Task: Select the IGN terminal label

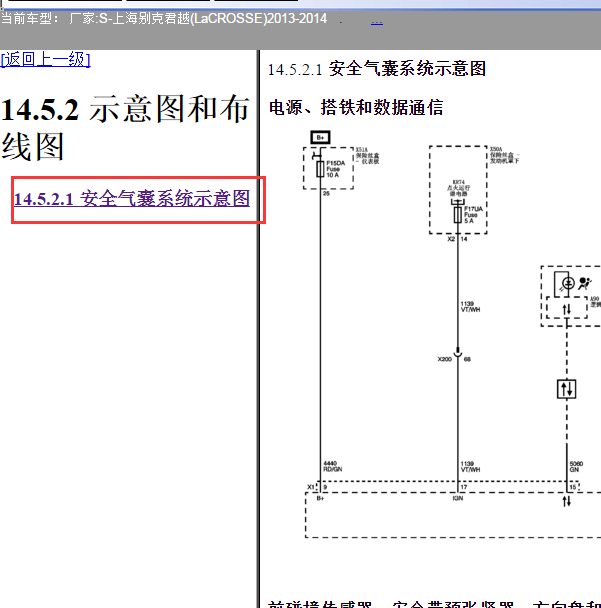Action: [x=458, y=498]
